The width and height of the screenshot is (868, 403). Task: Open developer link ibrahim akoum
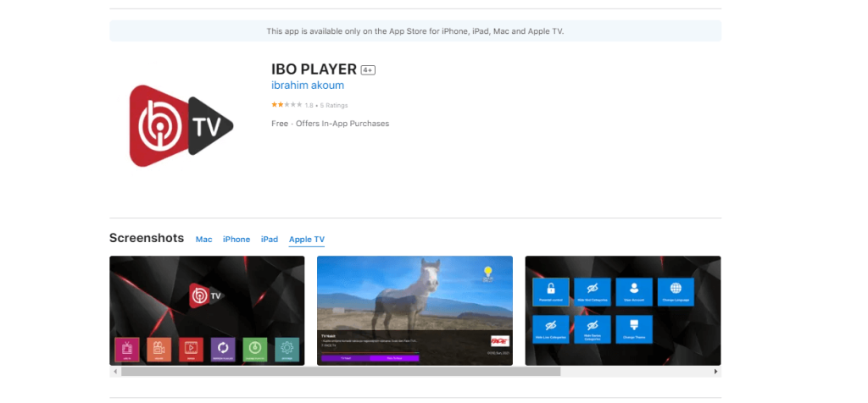(307, 86)
